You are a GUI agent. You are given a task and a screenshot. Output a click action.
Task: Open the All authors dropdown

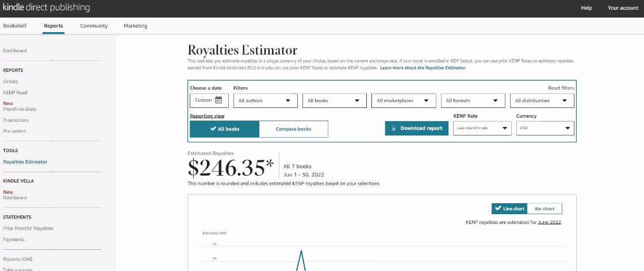(265, 100)
